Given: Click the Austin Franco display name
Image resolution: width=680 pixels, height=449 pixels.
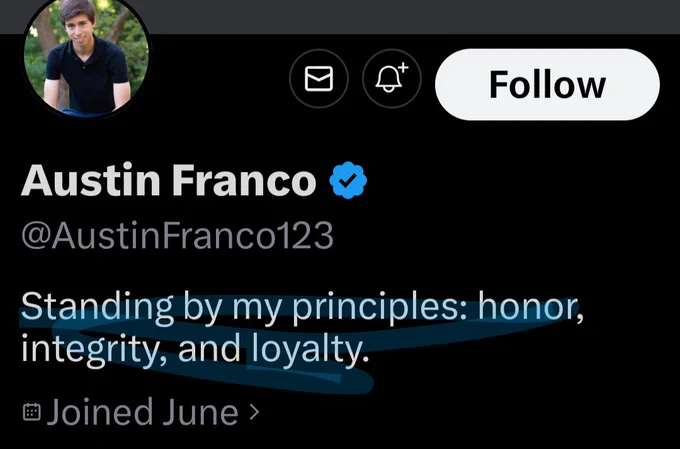Looking at the screenshot, I should point(168,180).
